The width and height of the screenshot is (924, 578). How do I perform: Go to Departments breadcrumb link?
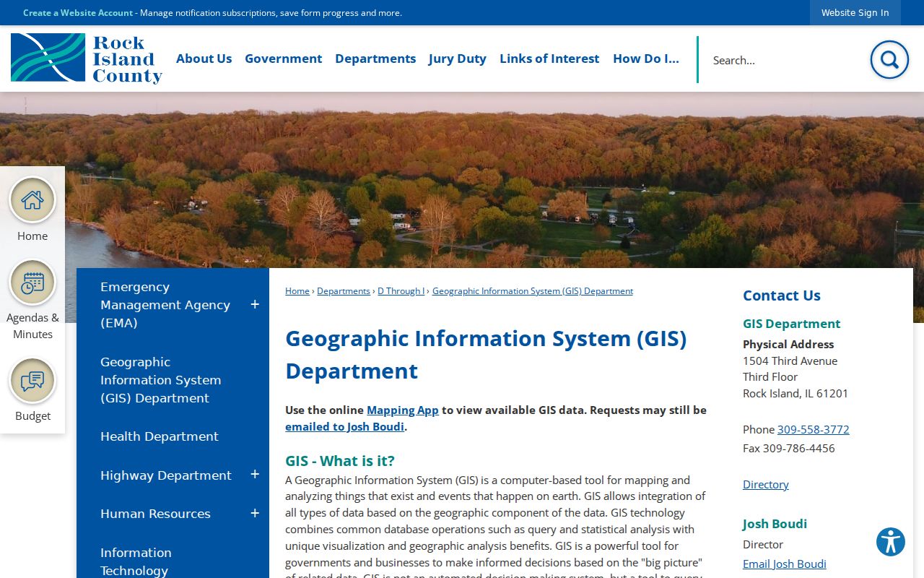(x=344, y=291)
